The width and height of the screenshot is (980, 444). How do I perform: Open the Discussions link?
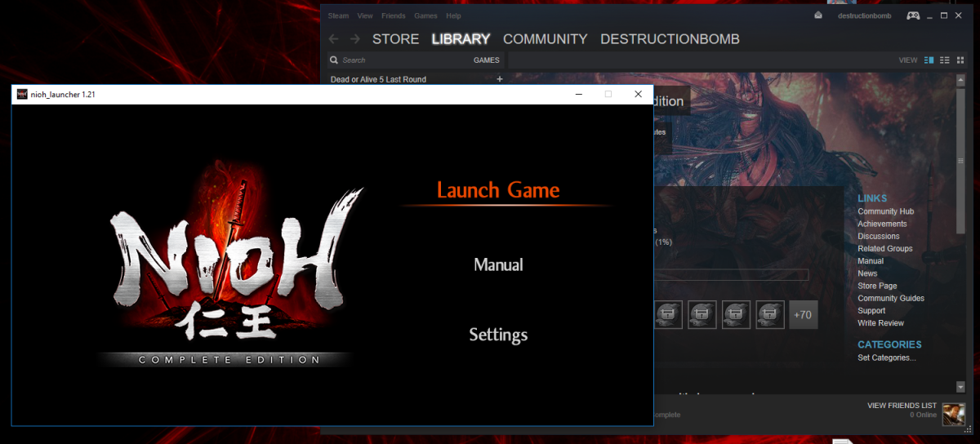point(879,236)
